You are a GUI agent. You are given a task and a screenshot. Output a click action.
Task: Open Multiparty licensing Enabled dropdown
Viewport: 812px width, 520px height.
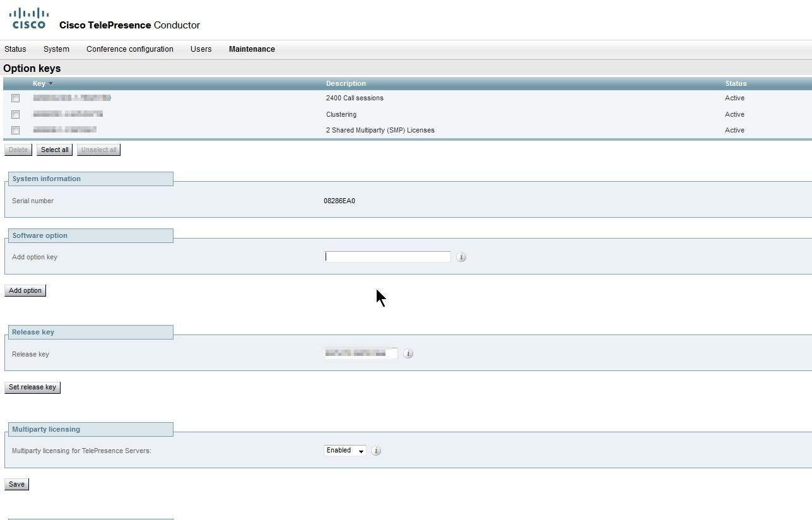(345, 451)
